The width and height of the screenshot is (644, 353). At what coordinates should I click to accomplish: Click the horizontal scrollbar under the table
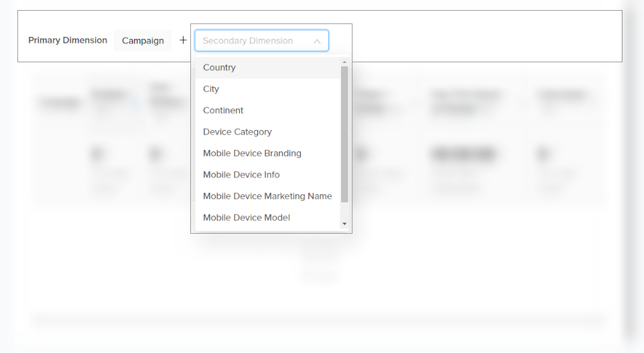point(318,321)
